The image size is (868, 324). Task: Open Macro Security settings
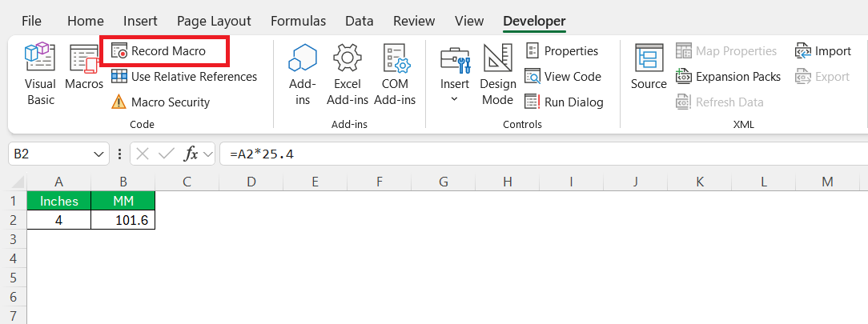click(160, 102)
